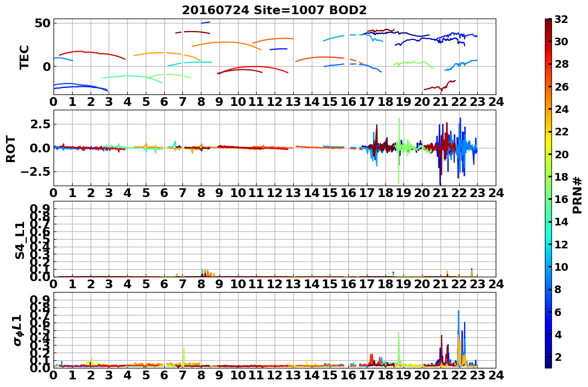The height and width of the screenshot is (387, 588).
Task: Click colorbar tick label '22'
Action: click(561, 132)
